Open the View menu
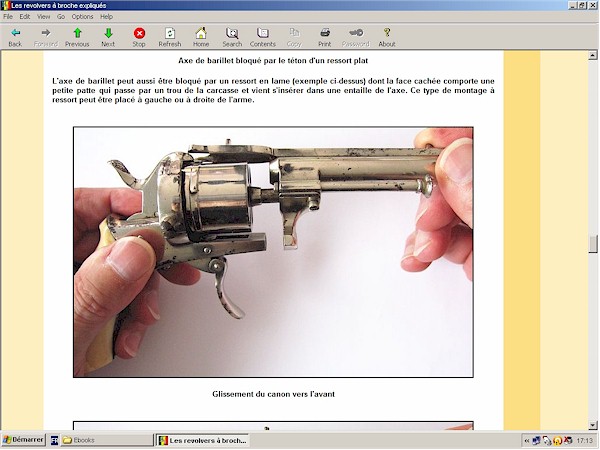 click(44, 16)
